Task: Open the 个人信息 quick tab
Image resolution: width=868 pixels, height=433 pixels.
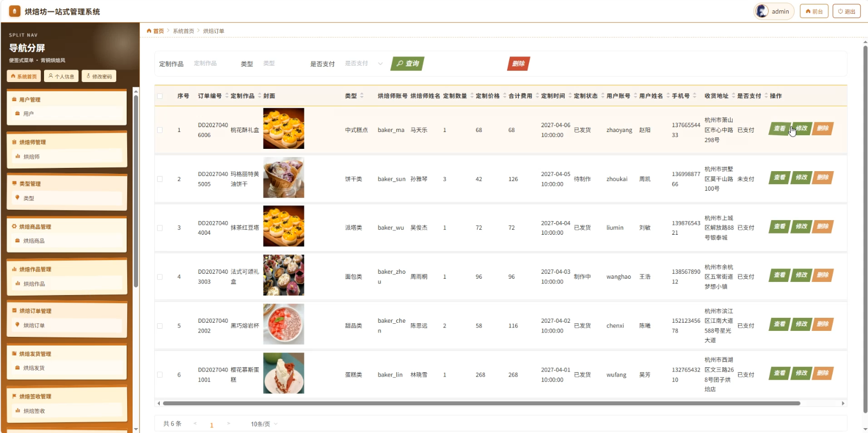Action: pos(61,77)
